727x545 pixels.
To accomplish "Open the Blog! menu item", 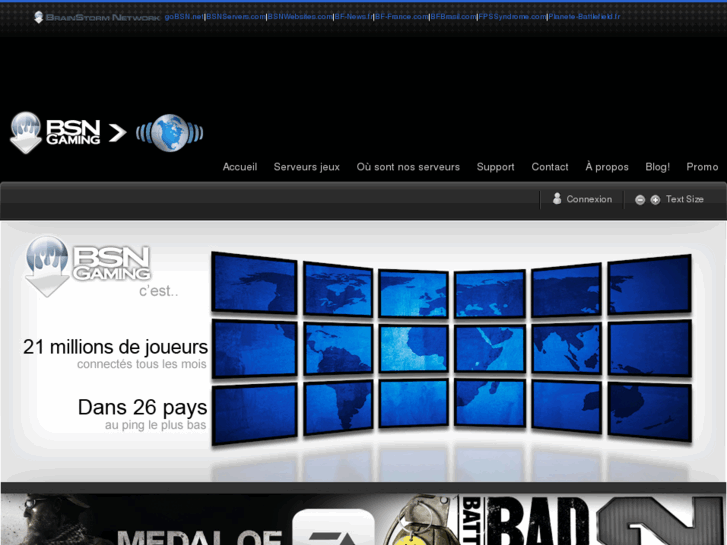I will click(657, 167).
